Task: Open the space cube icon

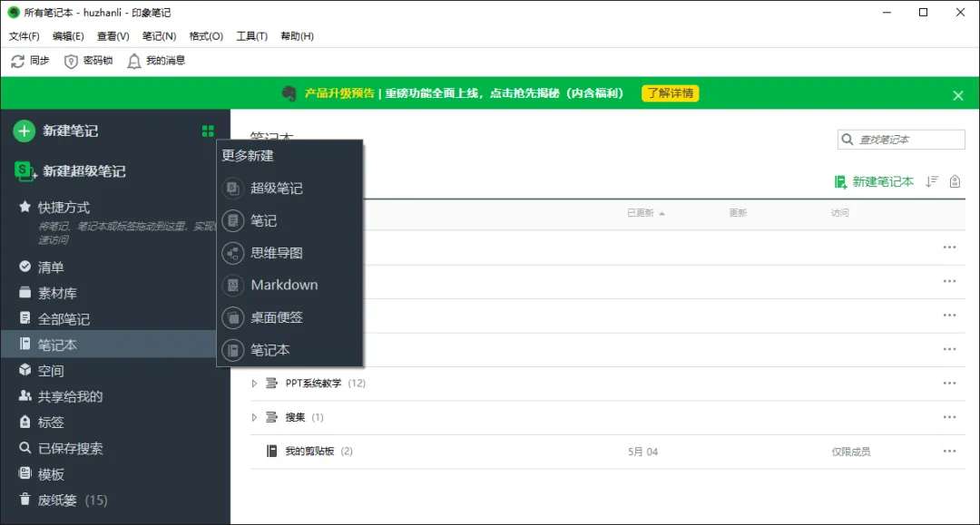Action: coord(25,370)
